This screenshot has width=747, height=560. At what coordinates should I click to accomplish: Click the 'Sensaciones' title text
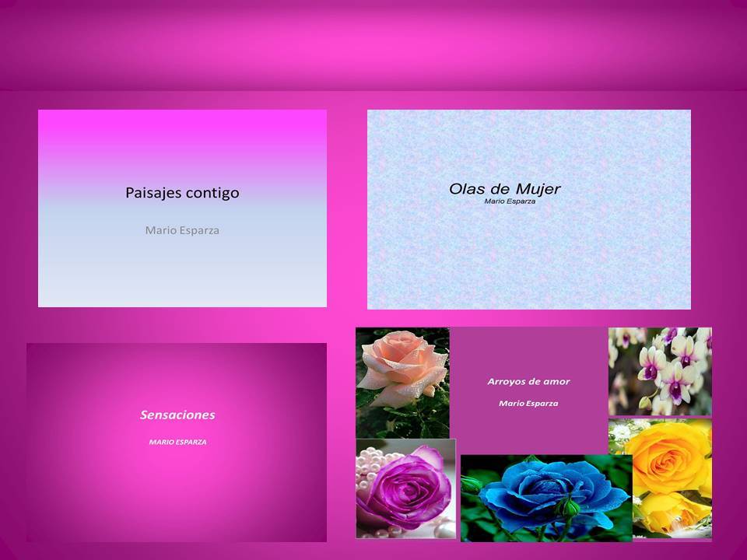click(177, 415)
